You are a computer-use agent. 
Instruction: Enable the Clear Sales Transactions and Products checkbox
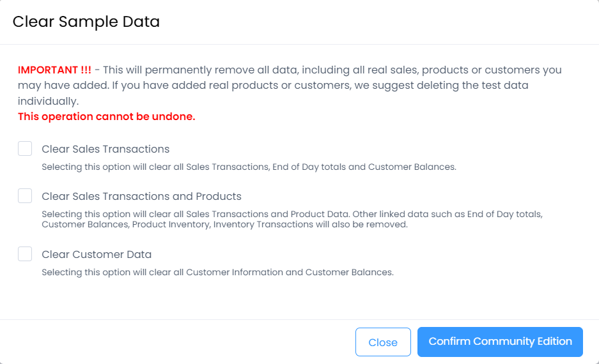[x=25, y=196]
